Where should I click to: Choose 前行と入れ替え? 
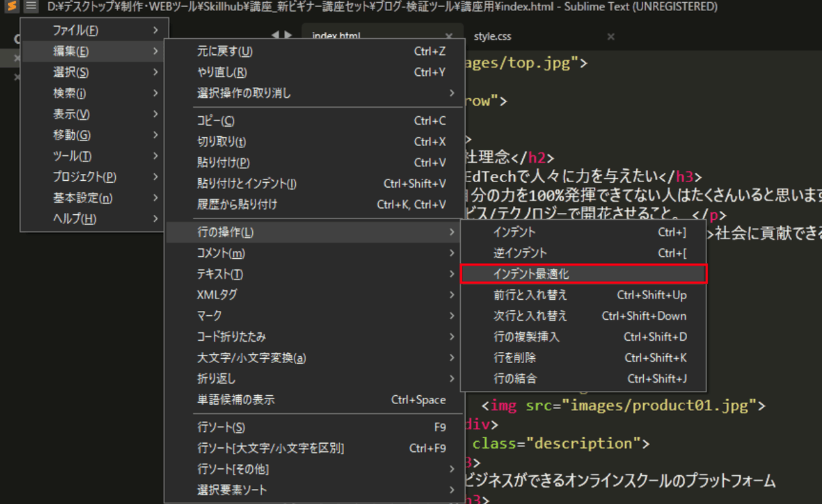[x=583, y=295]
